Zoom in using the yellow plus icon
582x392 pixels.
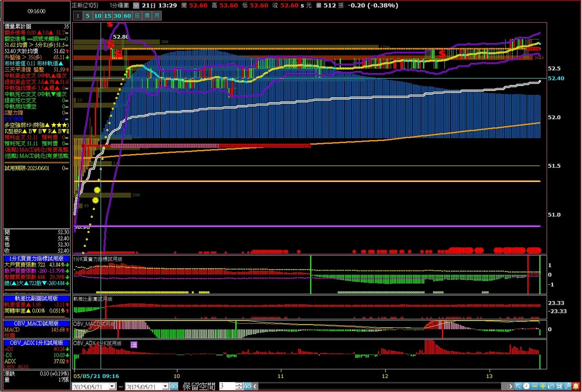tap(543, 387)
